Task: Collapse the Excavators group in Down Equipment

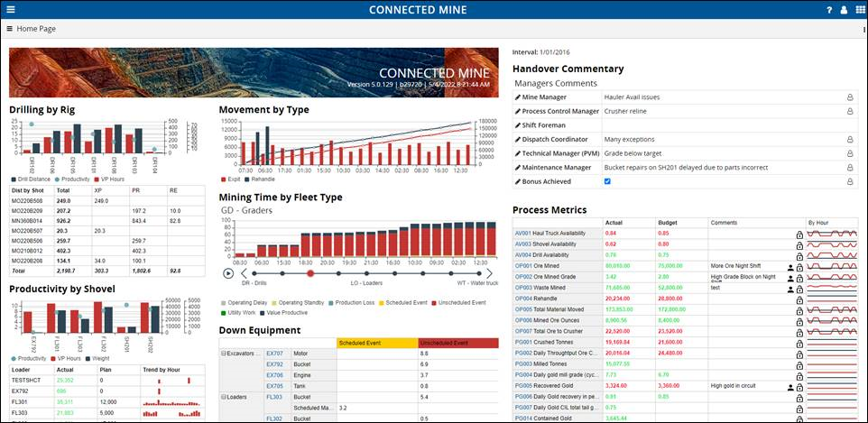Action: pyautogui.click(x=224, y=354)
